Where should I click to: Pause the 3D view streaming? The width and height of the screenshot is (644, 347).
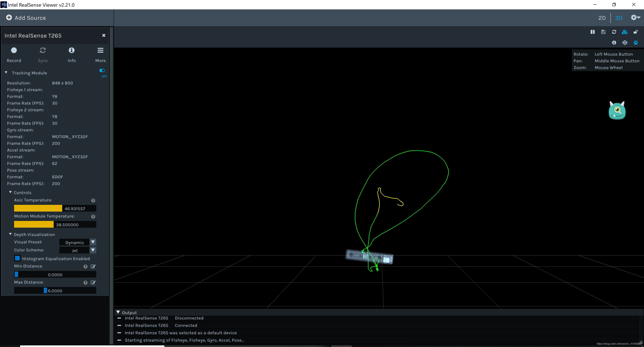(x=592, y=32)
